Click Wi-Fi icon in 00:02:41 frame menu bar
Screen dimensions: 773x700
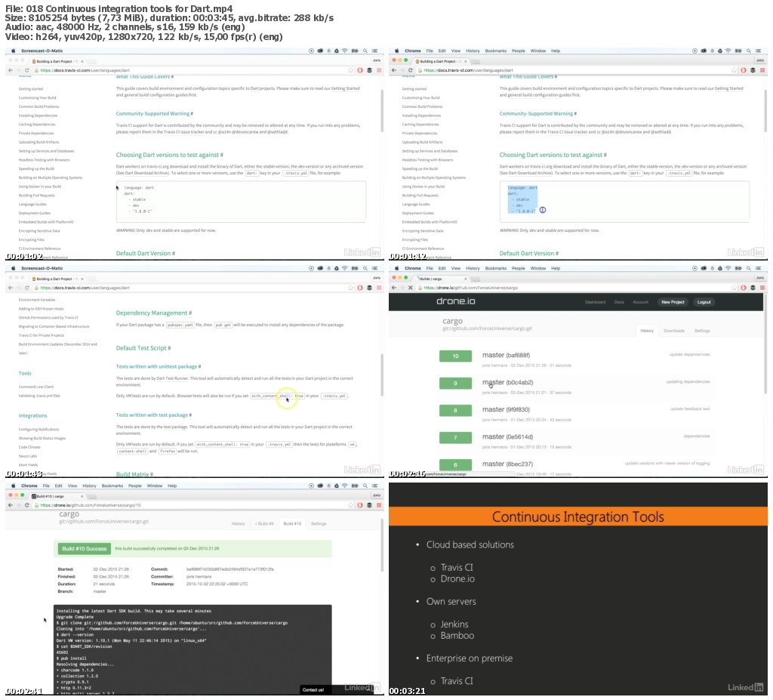[344, 486]
